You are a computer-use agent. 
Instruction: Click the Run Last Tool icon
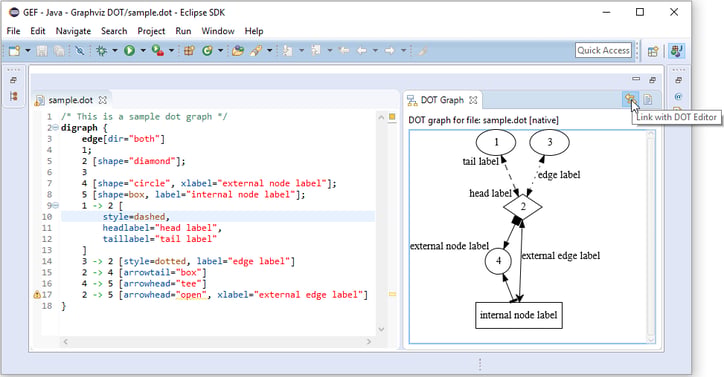coord(157,50)
